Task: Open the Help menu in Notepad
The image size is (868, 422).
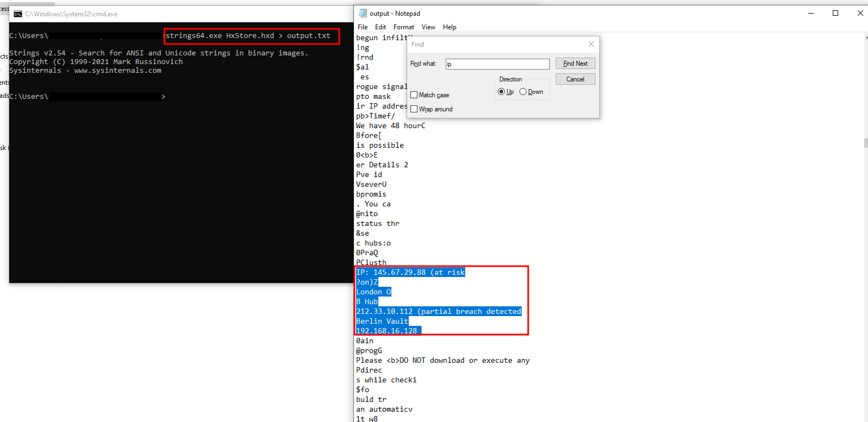Action: [449, 27]
